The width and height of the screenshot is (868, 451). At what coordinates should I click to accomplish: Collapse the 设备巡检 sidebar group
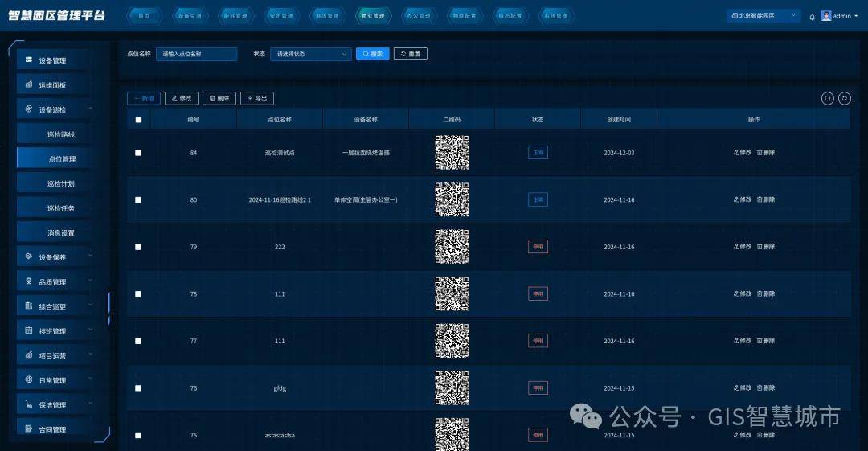[91, 108]
